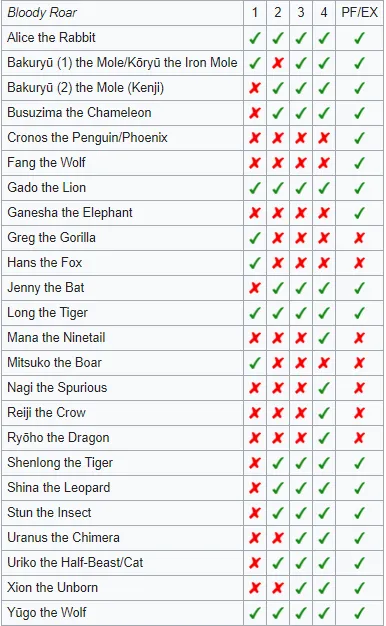Screen dimensions: 386x626
Task: Click the column 1 header
Action: (x=255, y=13)
